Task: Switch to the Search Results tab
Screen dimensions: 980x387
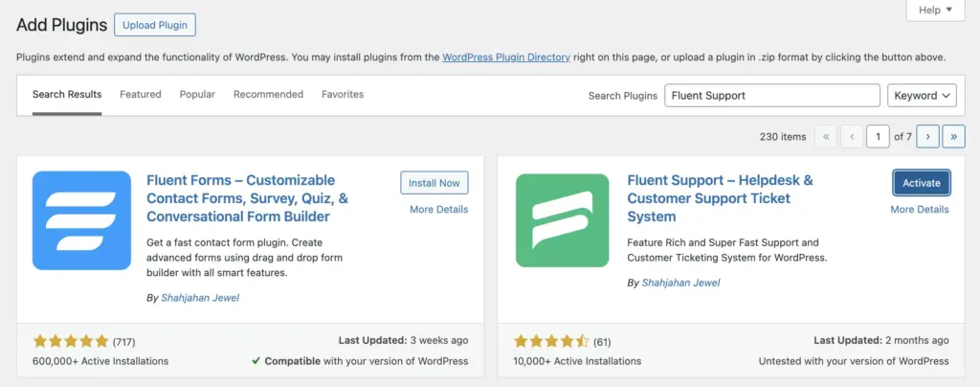Action: pos(67,95)
